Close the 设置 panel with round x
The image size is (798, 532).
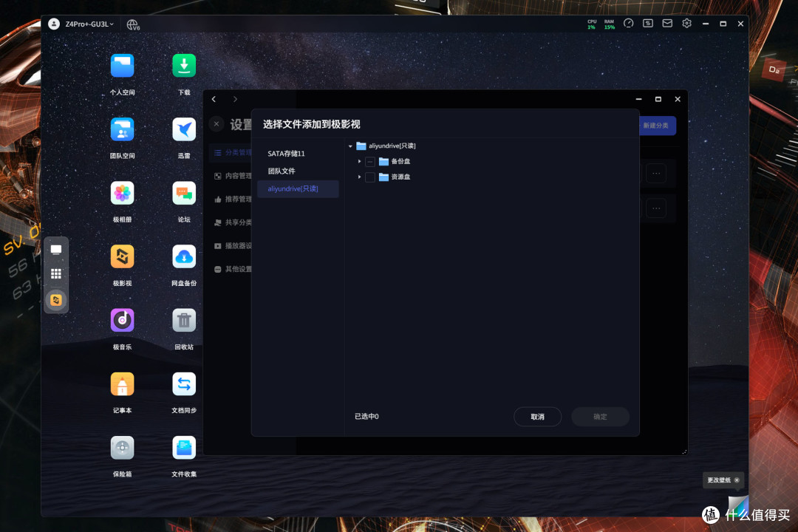click(x=216, y=123)
